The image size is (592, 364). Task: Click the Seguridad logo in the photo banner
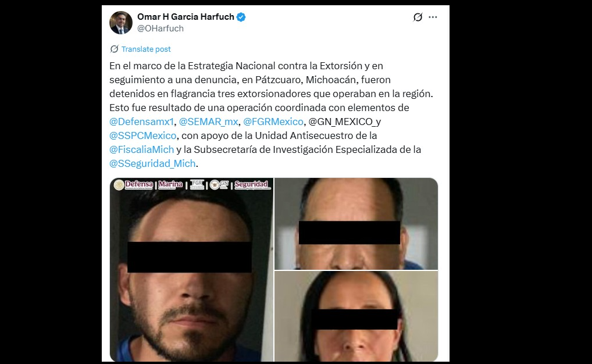pos(251,185)
